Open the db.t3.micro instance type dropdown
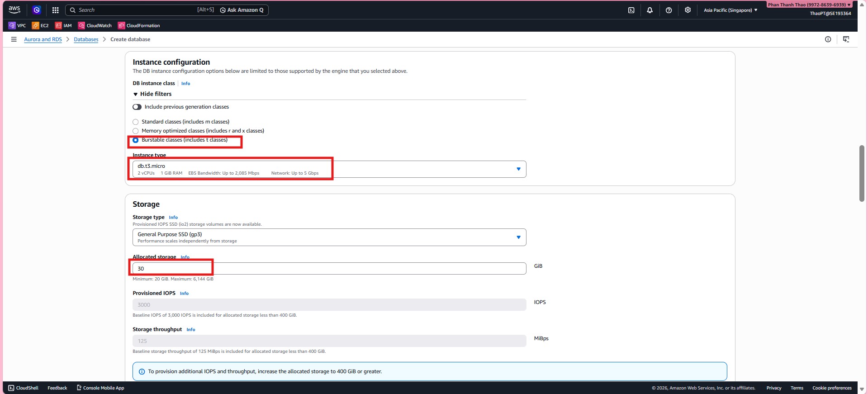The width and height of the screenshot is (868, 394). click(329, 169)
